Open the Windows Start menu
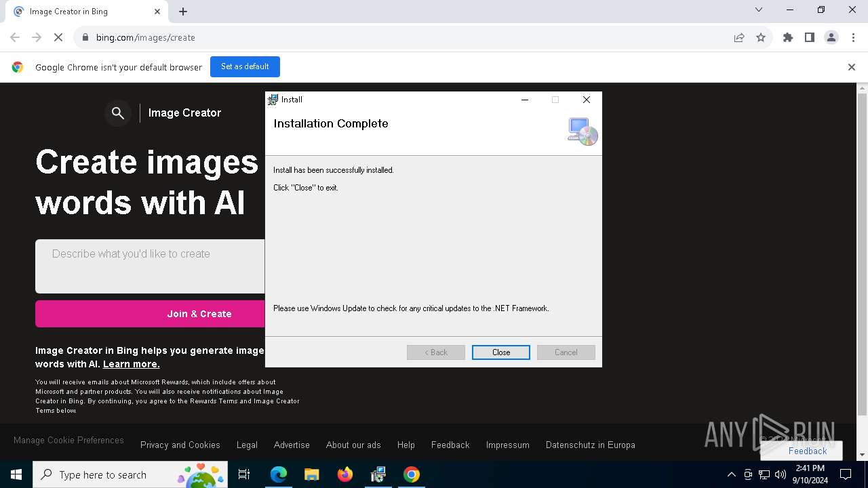The image size is (868, 488). pyautogui.click(x=16, y=474)
